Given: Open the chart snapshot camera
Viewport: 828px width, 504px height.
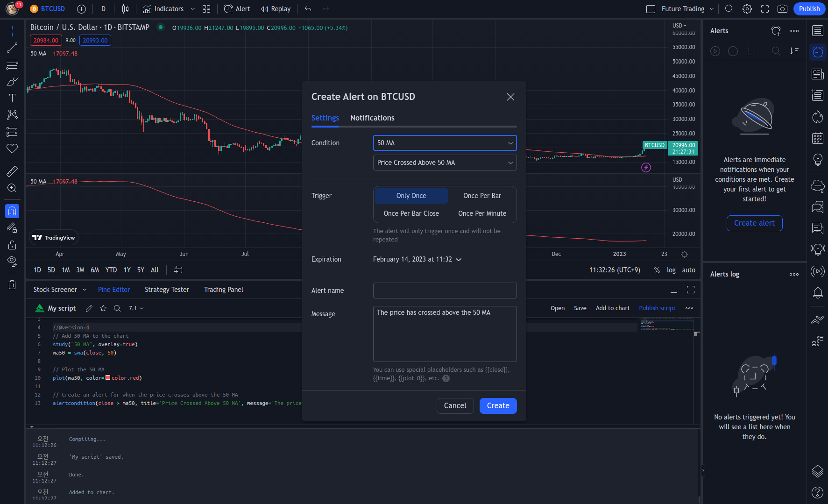Looking at the screenshot, I should pyautogui.click(x=782, y=9).
